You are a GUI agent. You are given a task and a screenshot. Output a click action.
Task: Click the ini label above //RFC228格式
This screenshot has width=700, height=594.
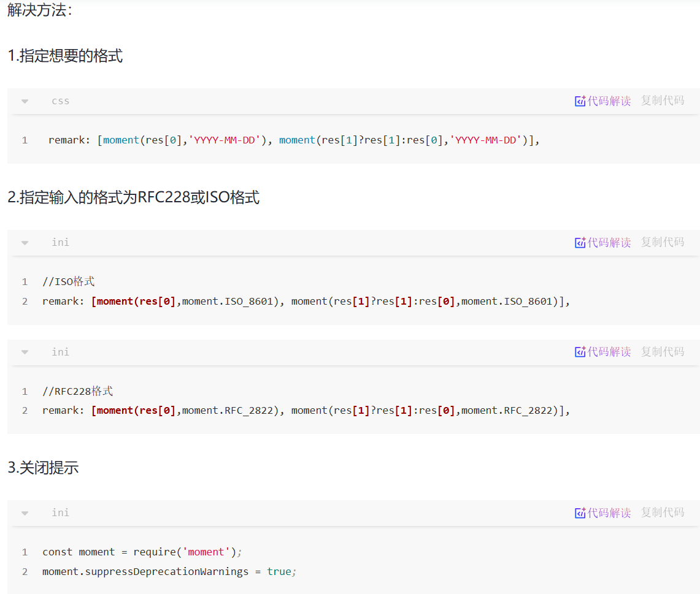point(60,352)
